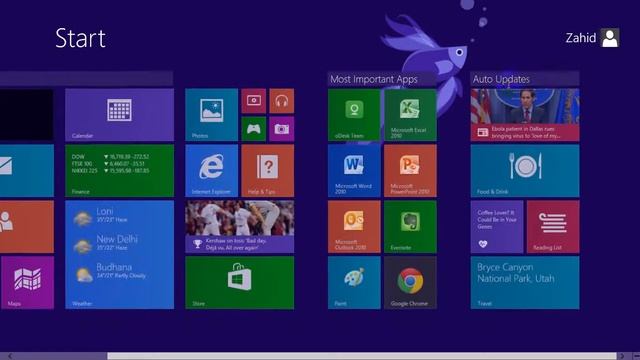Open the Travel Bryce Canyon tile
Image resolution: width=640 pixels, height=360 pixels.
click(x=525, y=282)
